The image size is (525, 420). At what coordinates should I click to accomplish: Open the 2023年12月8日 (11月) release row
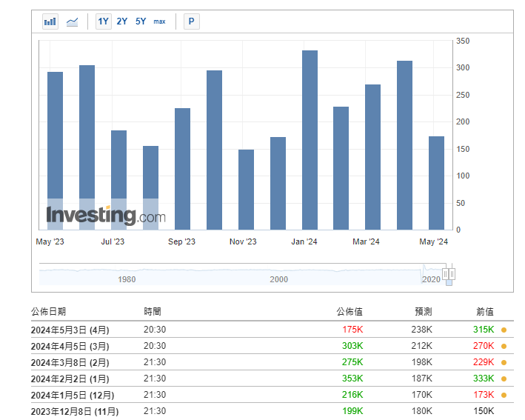coord(74,411)
